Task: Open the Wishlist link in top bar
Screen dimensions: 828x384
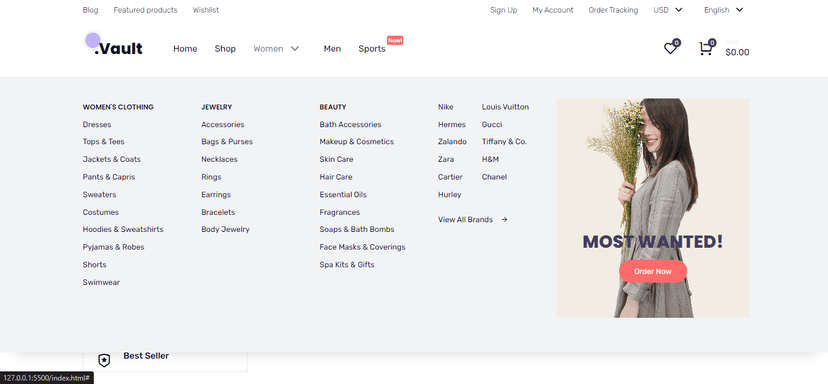Action: click(206, 10)
